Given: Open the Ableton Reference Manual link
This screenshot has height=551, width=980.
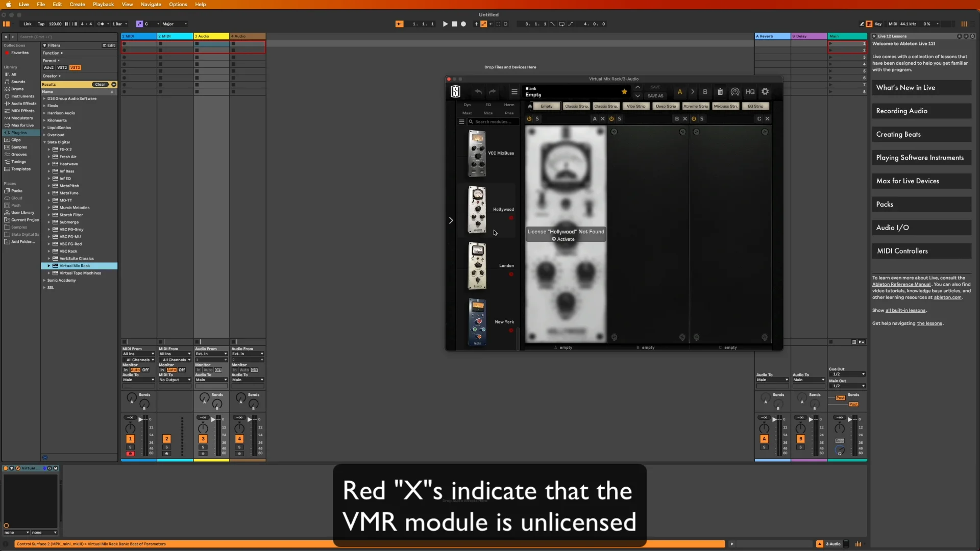Looking at the screenshot, I should (x=901, y=285).
